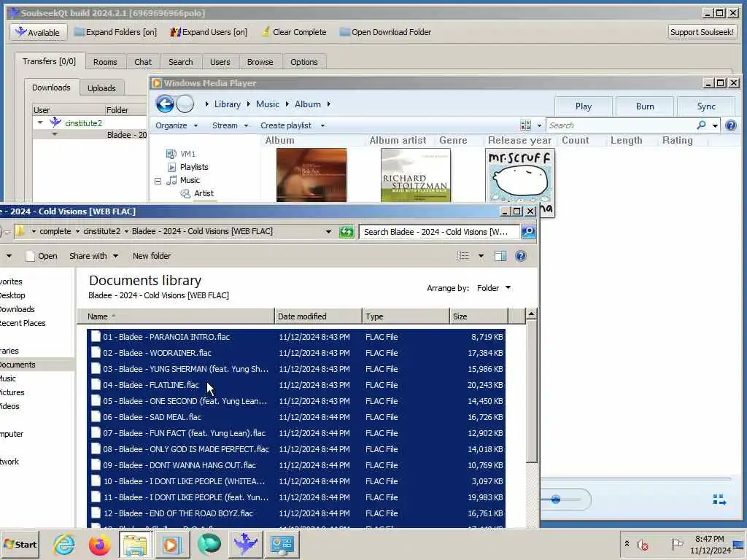
Task: Click the Richard Stoltzman album cover
Action: pos(415,175)
